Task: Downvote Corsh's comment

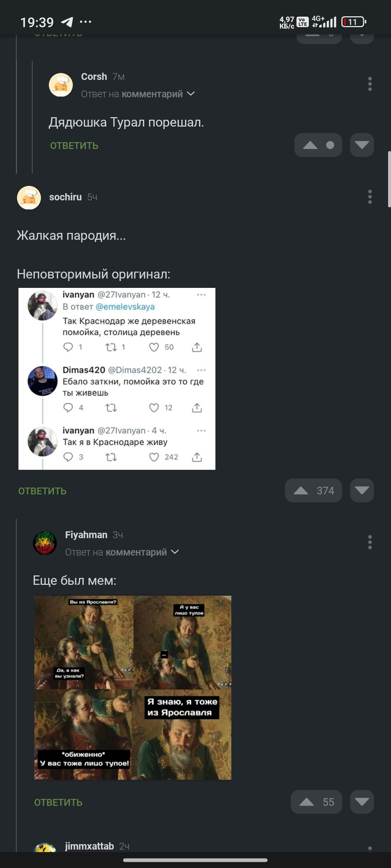Action: [362, 145]
